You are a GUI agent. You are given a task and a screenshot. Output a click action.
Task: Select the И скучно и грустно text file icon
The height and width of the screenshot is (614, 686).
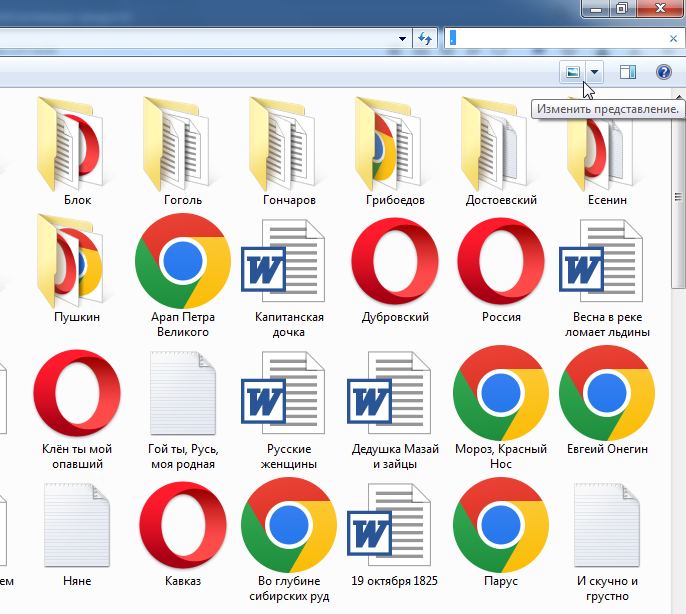point(607,525)
